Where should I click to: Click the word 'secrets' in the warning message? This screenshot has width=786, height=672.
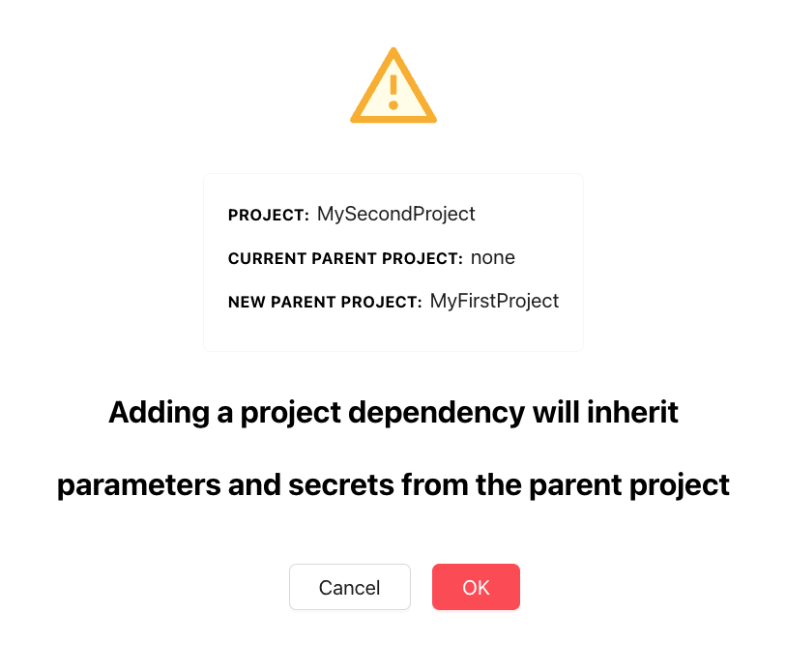[x=341, y=485]
